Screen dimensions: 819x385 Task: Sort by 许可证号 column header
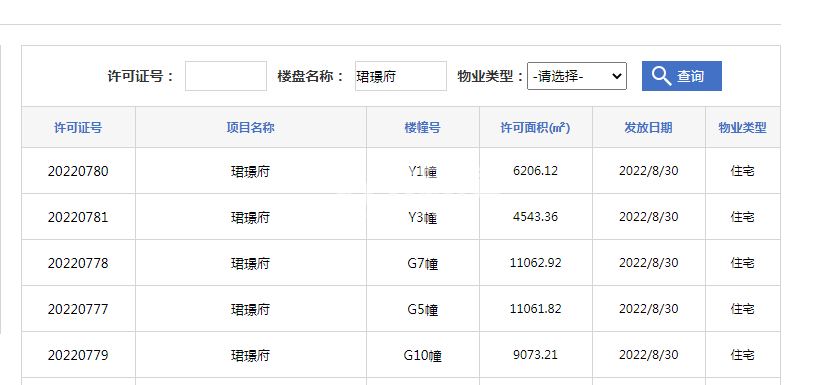point(78,127)
